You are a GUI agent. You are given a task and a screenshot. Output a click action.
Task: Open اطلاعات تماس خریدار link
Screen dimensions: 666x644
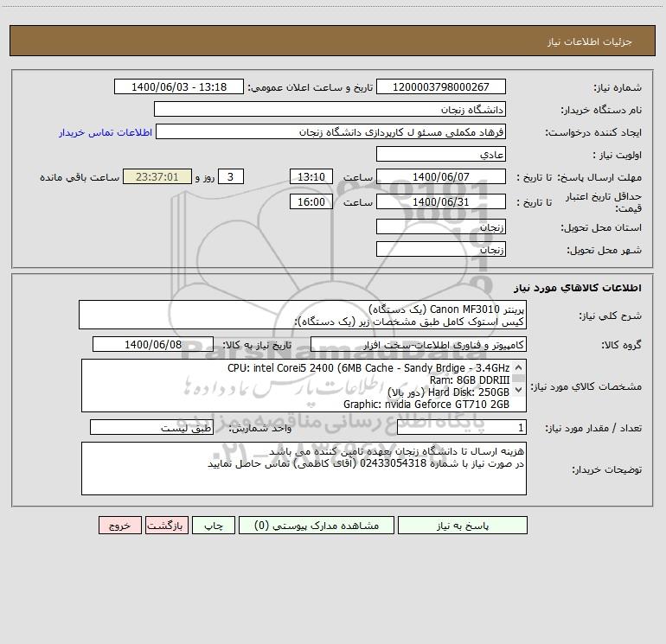pos(106,132)
